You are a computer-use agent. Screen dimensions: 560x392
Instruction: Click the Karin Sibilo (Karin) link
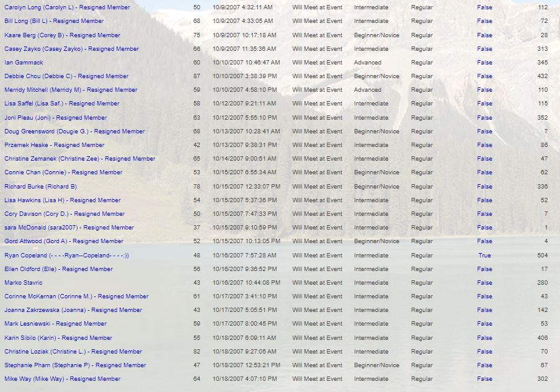[58, 337]
